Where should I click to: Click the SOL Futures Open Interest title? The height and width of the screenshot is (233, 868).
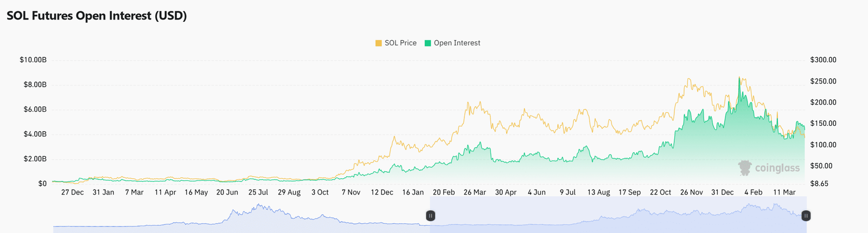click(x=97, y=16)
